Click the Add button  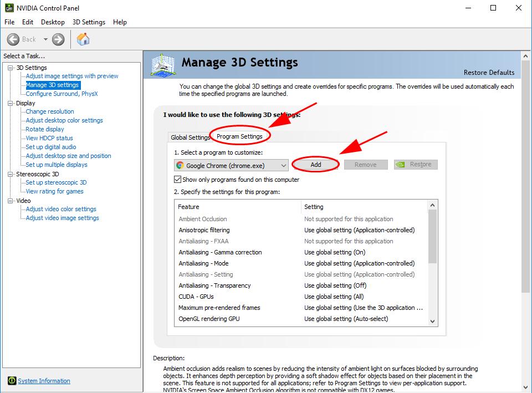tap(316, 165)
